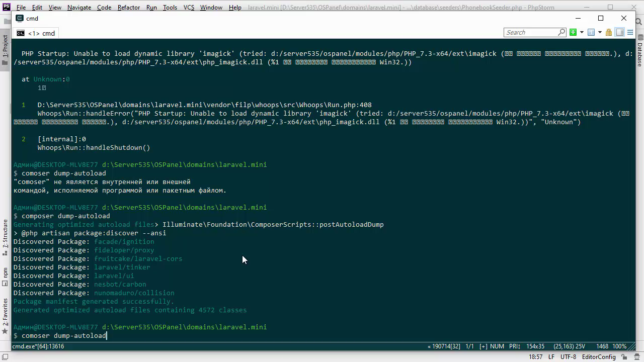Open the Code menu
The width and height of the screenshot is (644, 362).
coord(104,8)
